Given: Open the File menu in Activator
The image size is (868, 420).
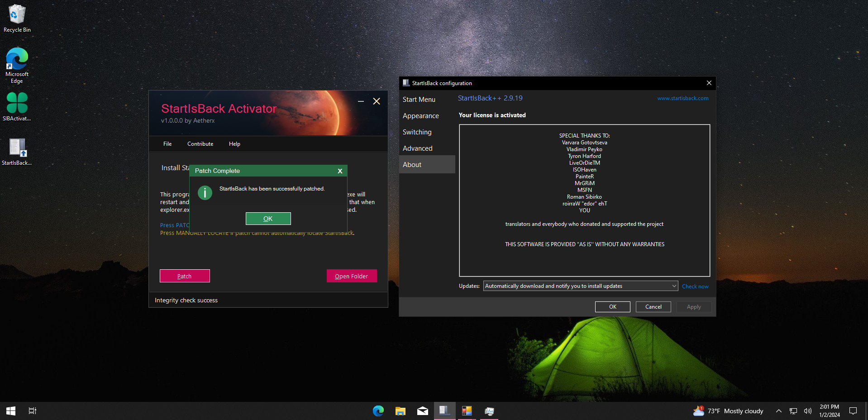Looking at the screenshot, I should coord(167,144).
